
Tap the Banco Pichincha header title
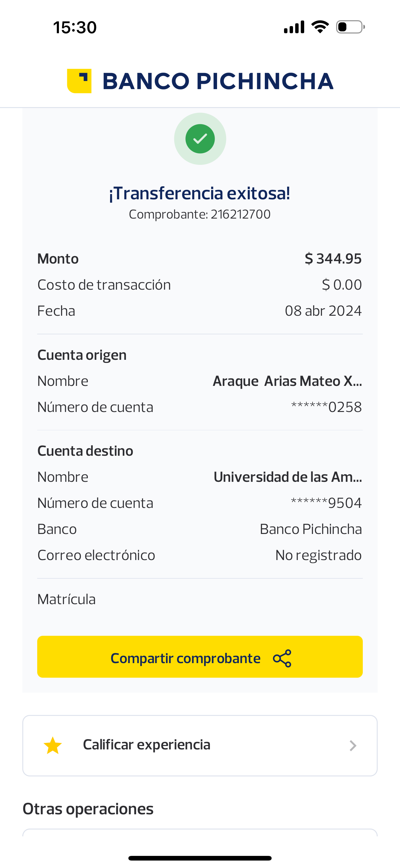coord(217,81)
